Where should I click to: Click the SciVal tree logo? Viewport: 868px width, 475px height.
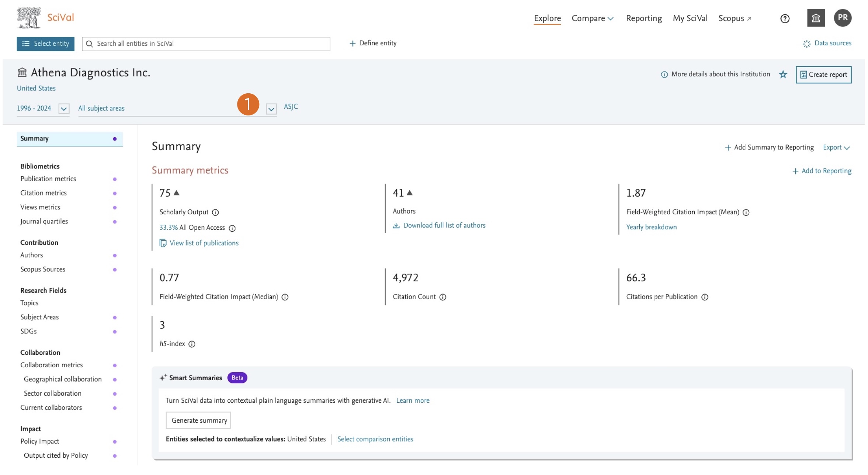click(x=29, y=18)
